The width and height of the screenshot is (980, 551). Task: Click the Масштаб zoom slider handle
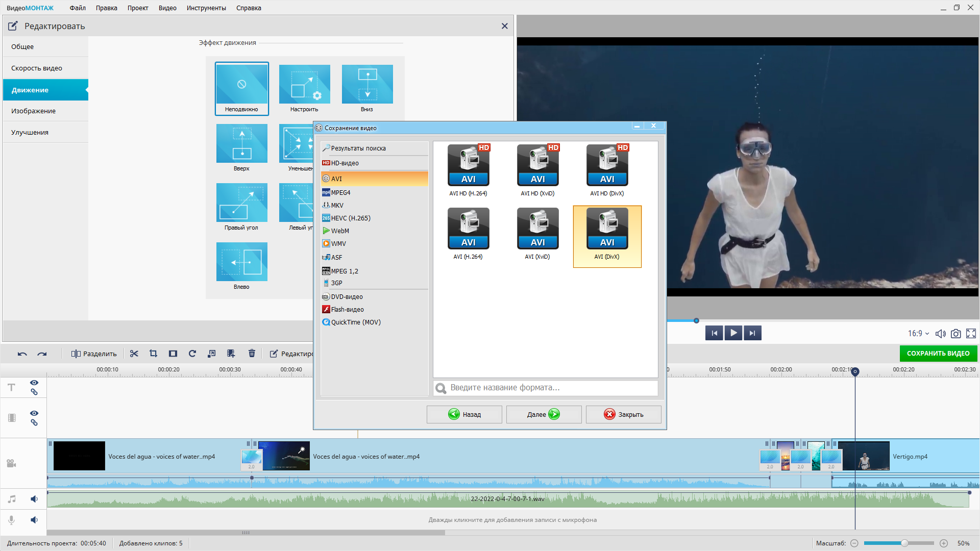click(904, 543)
